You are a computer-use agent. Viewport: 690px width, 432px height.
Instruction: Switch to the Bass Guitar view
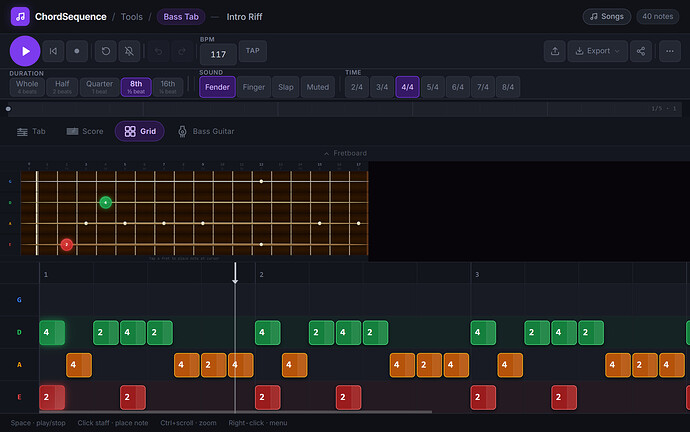[x=206, y=132]
